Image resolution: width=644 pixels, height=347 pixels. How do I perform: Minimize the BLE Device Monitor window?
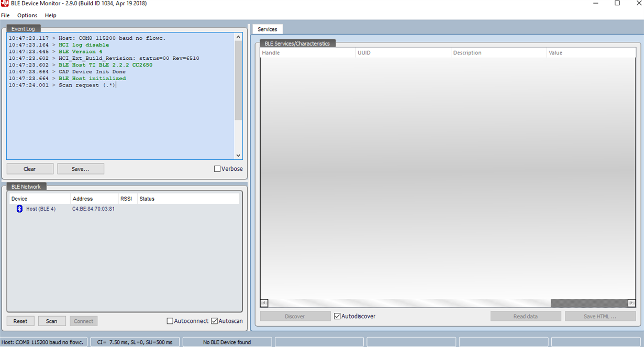[x=595, y=4]
